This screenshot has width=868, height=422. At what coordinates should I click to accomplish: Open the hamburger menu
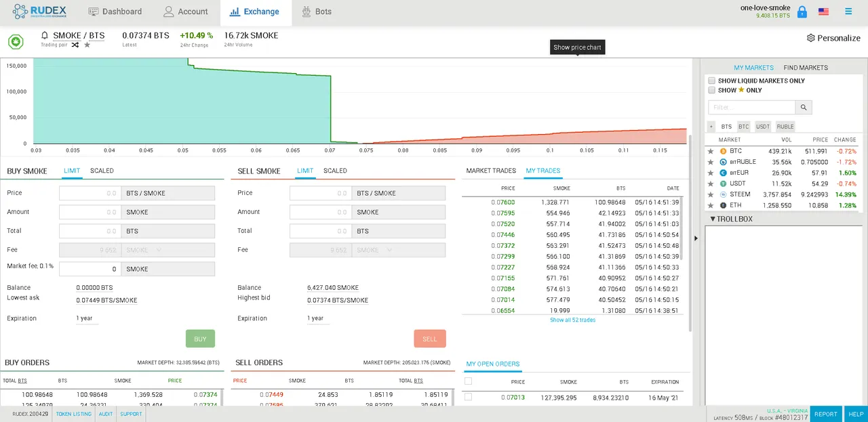coord(848,12)
